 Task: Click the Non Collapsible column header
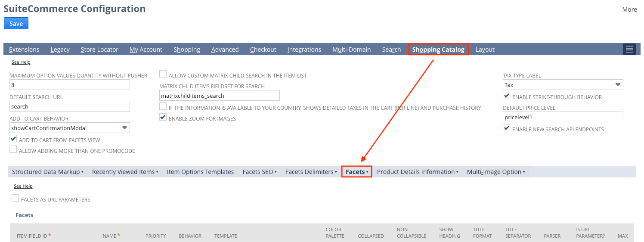pos(412,233)
